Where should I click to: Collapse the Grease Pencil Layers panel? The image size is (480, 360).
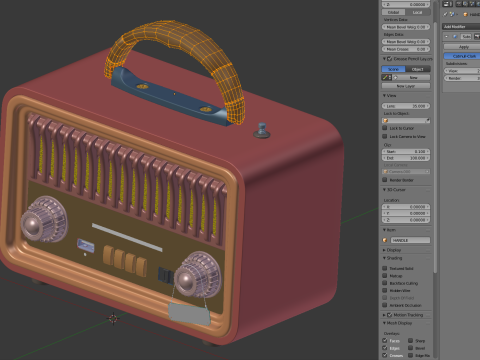[x=384, y=59]
